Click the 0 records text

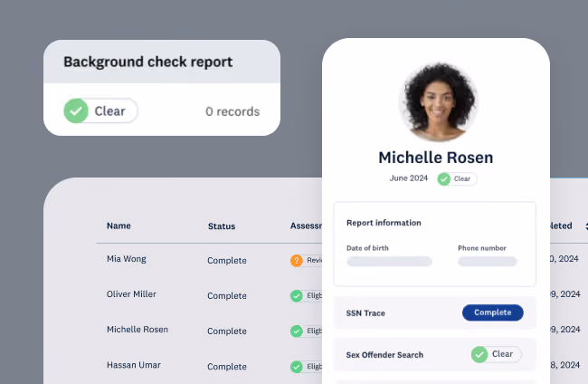232,111
